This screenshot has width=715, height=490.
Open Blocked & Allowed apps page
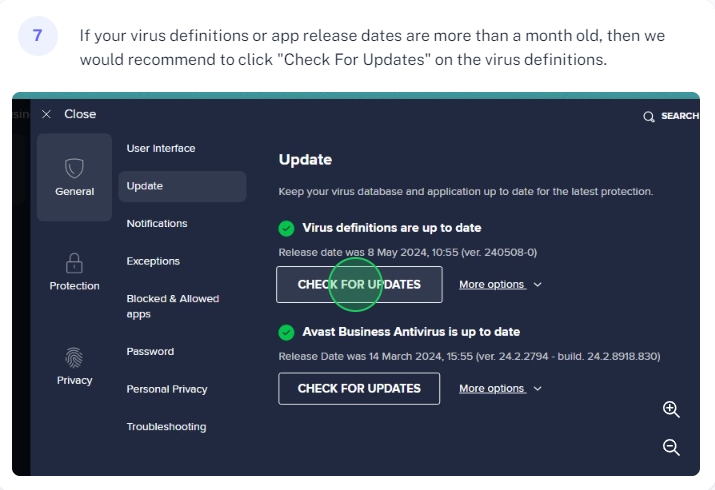pyautogui.click(x=173, y=306)
